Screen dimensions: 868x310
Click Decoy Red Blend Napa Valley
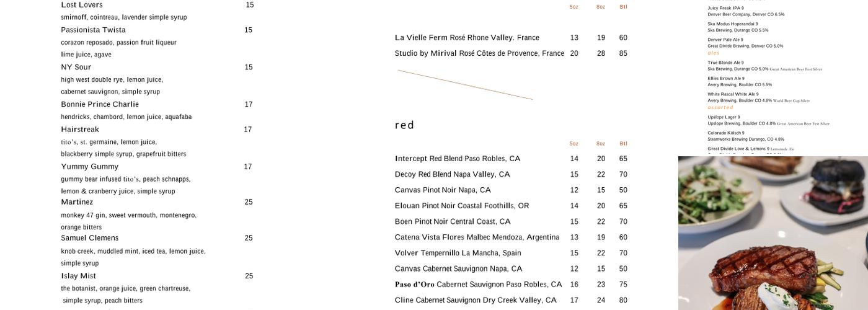[x=452, y=174]
